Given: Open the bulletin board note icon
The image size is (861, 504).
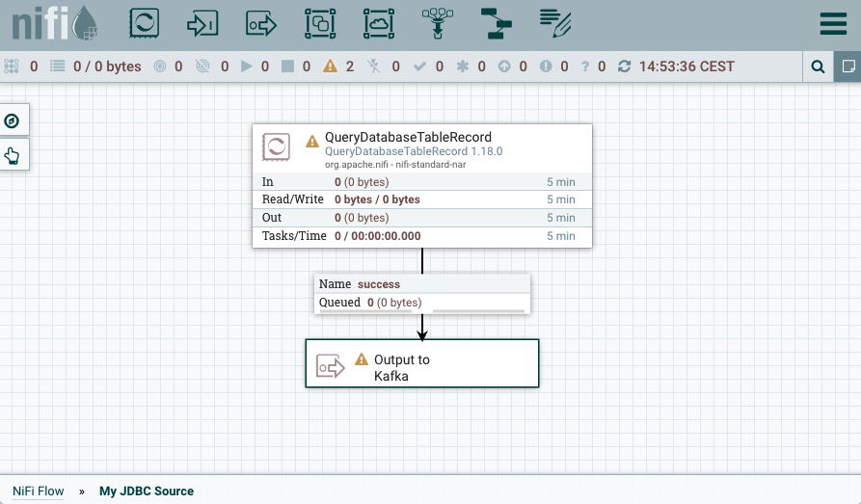Looking at the screenshot, I should tap(848, 66).
